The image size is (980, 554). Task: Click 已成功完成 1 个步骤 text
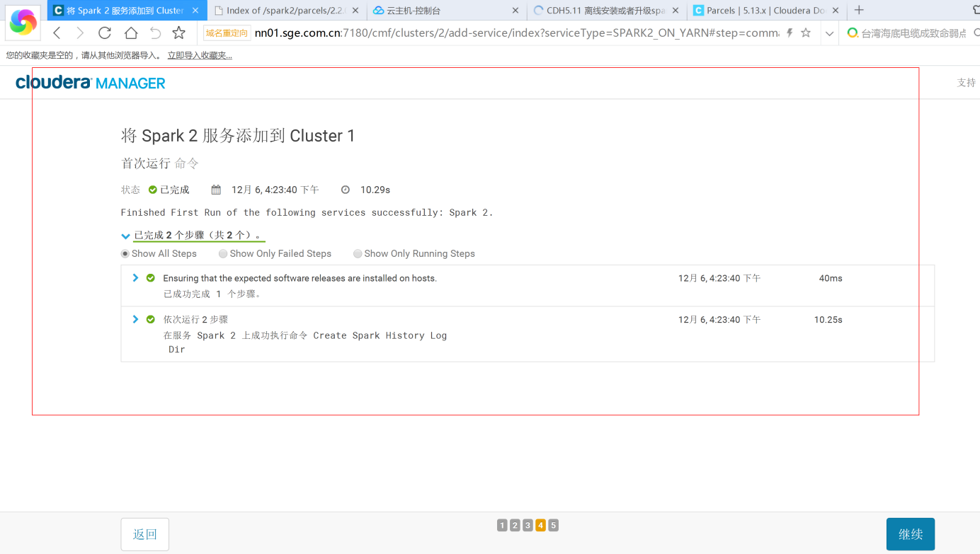[x=212, y=294]
